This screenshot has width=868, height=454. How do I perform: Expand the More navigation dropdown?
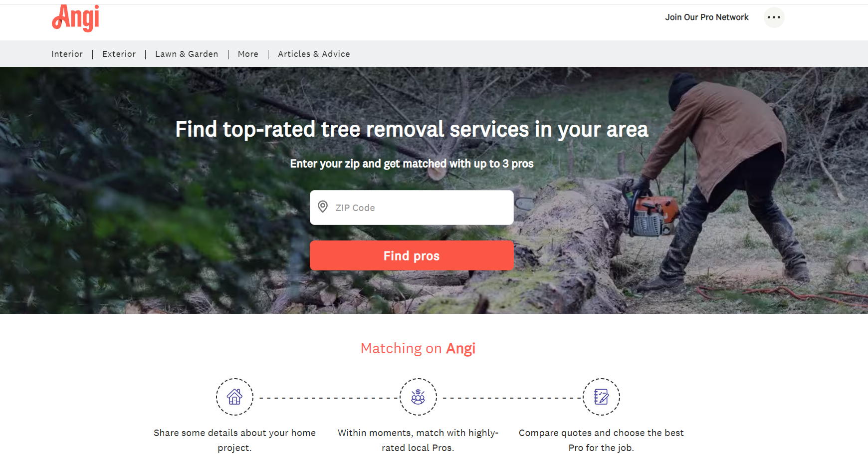(247, 54)
